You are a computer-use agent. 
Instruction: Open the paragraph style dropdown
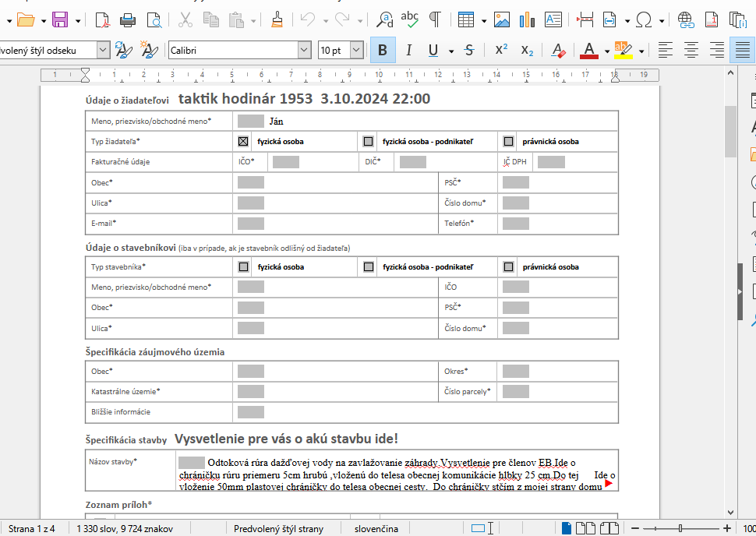103,50
